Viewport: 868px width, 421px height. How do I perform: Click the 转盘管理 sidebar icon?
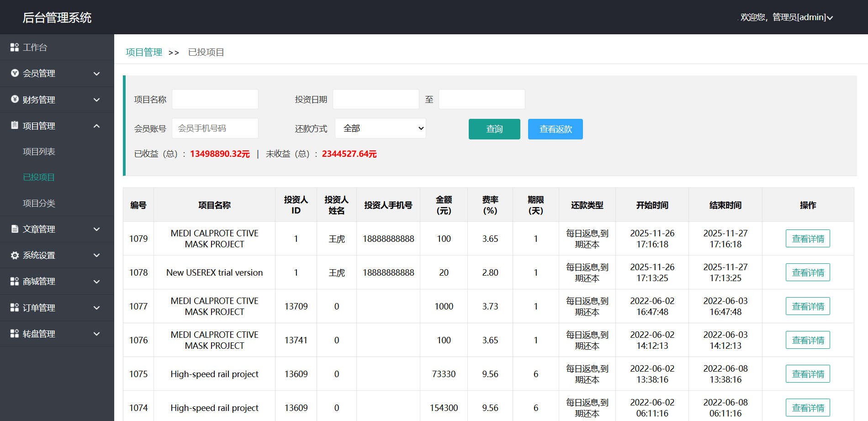click(x=15, y=334)
